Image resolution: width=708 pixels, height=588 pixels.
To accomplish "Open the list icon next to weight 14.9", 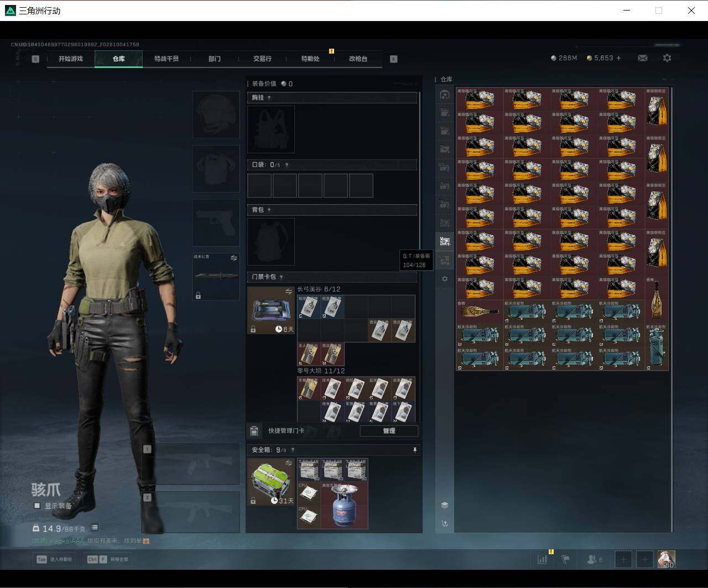I will pos(95,528).
